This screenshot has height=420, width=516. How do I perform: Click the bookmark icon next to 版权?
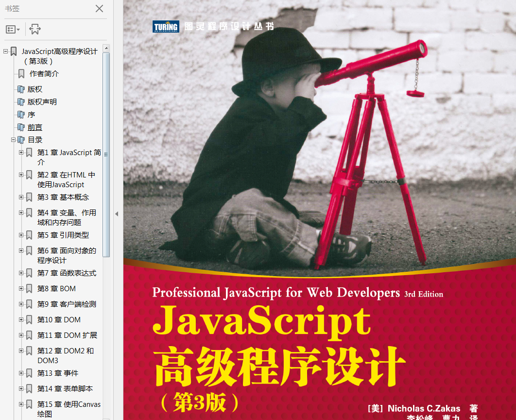pos(21,89)
